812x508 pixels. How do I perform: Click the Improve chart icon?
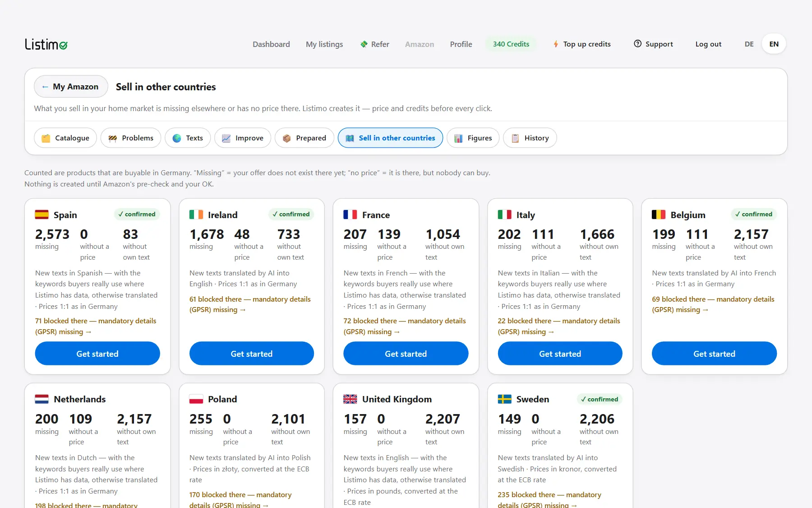pyautogui.click(x=226, y=138)
